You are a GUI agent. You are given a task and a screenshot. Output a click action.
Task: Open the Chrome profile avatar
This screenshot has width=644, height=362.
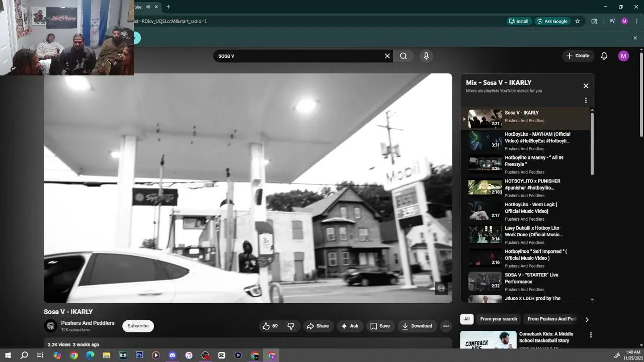pyautogui.click(x=624, y=21)
